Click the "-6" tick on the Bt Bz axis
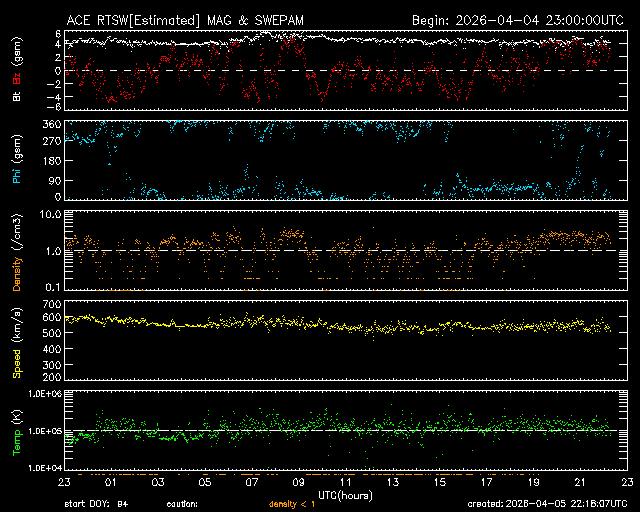Viewport: 640px width, 512px height. (56, 107)
